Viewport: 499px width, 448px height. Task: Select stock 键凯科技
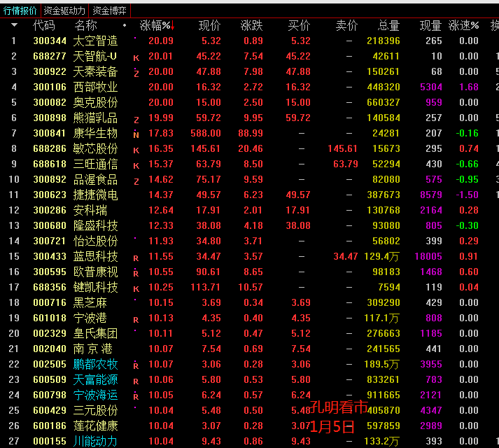point(95,287)
